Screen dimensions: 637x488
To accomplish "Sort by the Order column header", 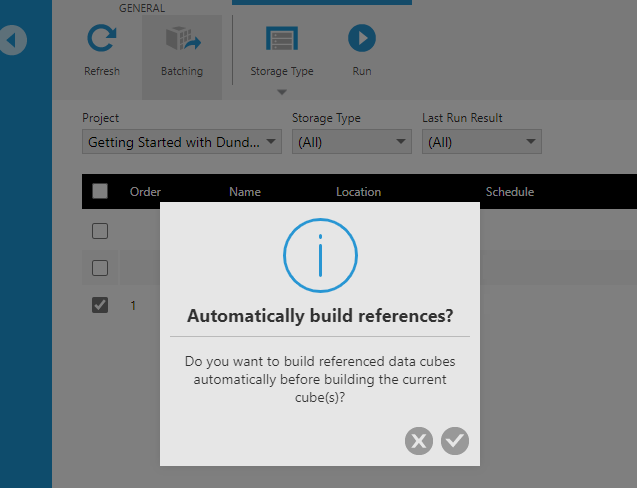I will pos(145,192).
